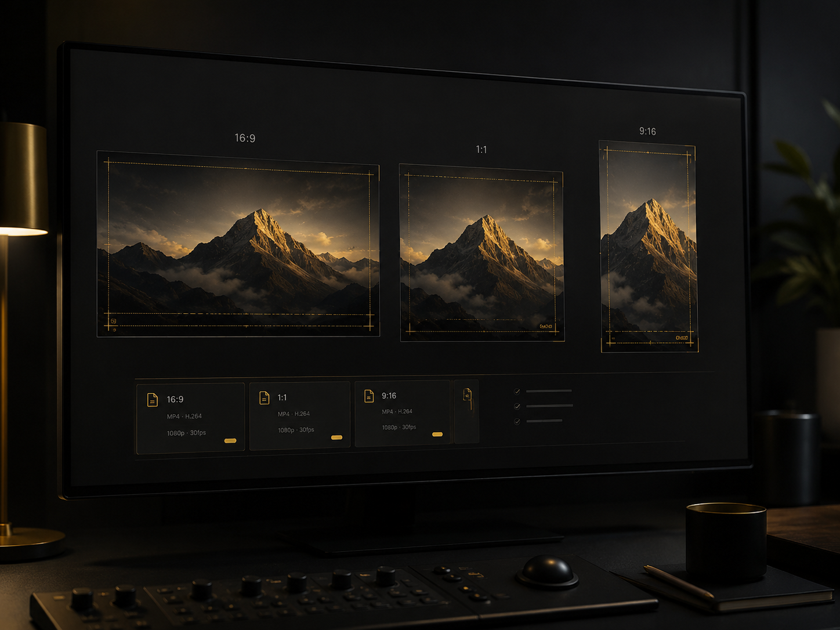Click the "9:16" title on its export card
This screenshot has width=840, height=630.
tap(389, 396)
